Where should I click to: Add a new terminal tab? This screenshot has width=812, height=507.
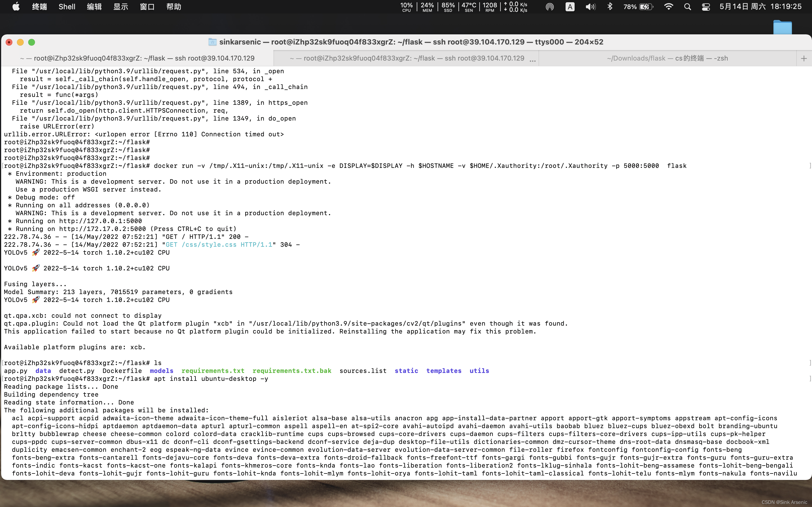pyautogui.click(x=804, y=58)
